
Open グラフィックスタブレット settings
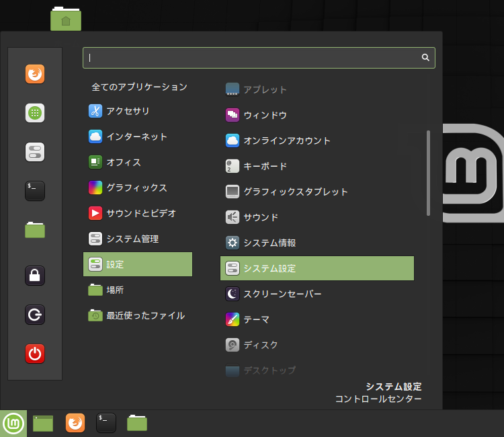[317, 192]
